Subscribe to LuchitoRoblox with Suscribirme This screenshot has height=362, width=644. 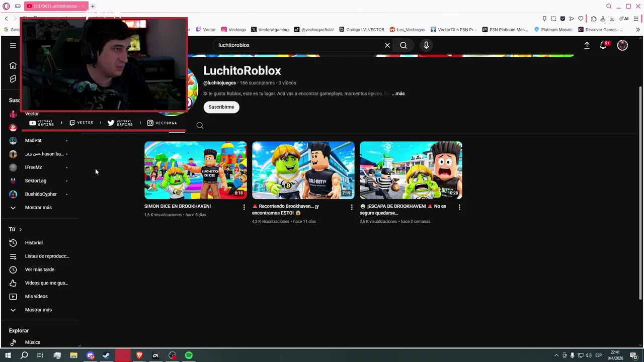(x=221, y=107)
